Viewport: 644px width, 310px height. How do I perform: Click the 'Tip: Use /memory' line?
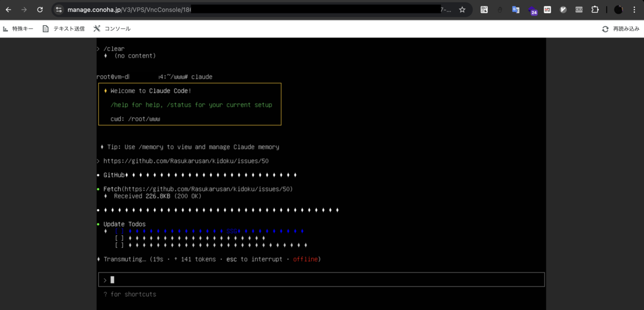194,147
